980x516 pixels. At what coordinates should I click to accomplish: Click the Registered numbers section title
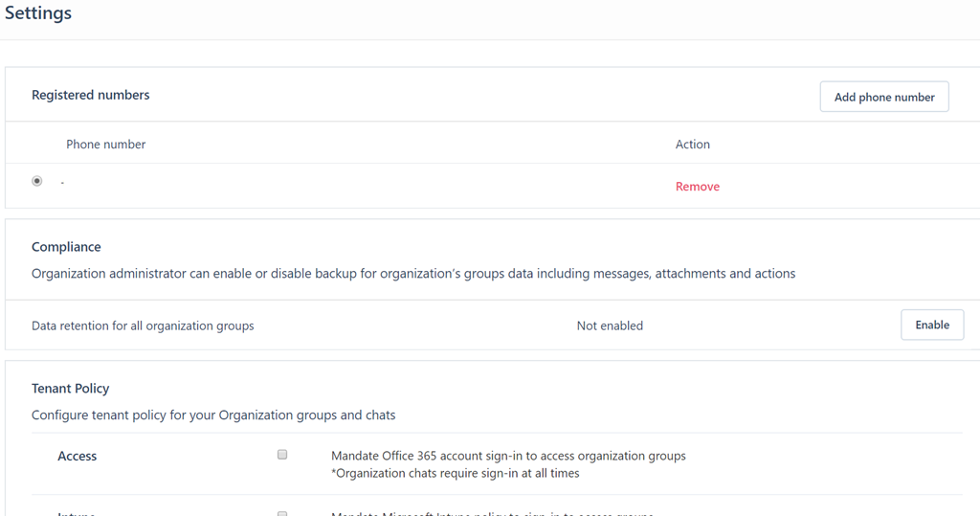[x=91, y=95]
